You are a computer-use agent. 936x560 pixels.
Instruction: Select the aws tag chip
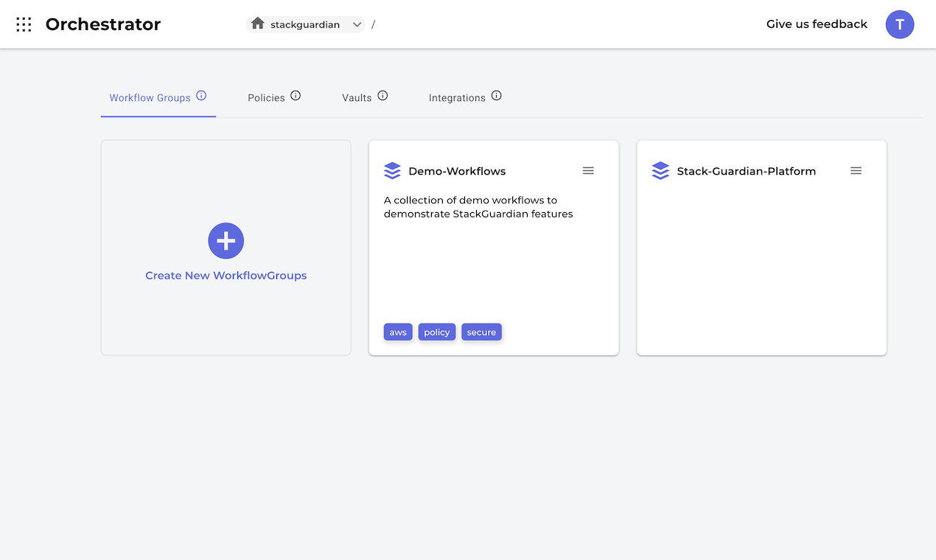[398, 332]
